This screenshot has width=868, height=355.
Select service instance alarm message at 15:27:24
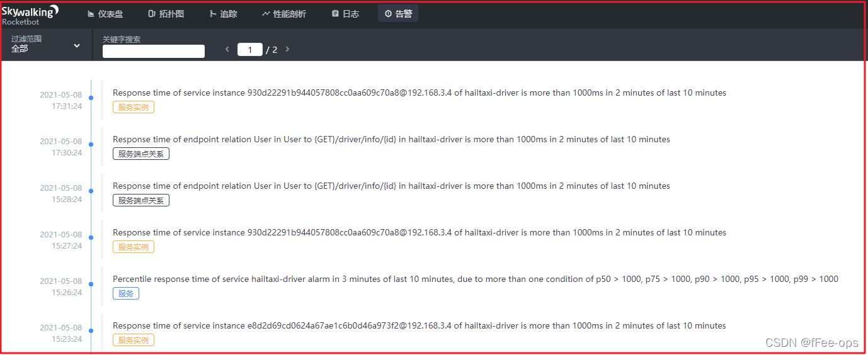click(x=420, y=232)
